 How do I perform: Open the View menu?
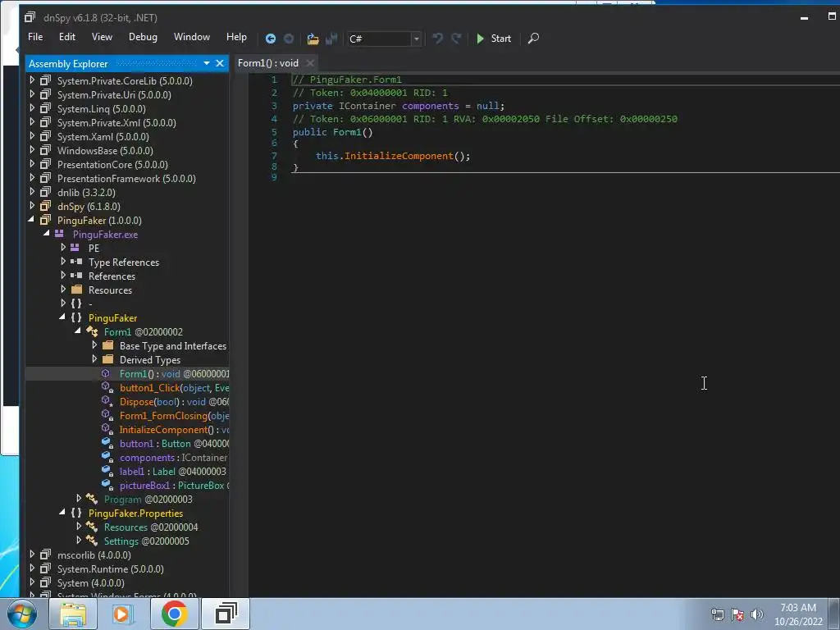pos(102,37)
